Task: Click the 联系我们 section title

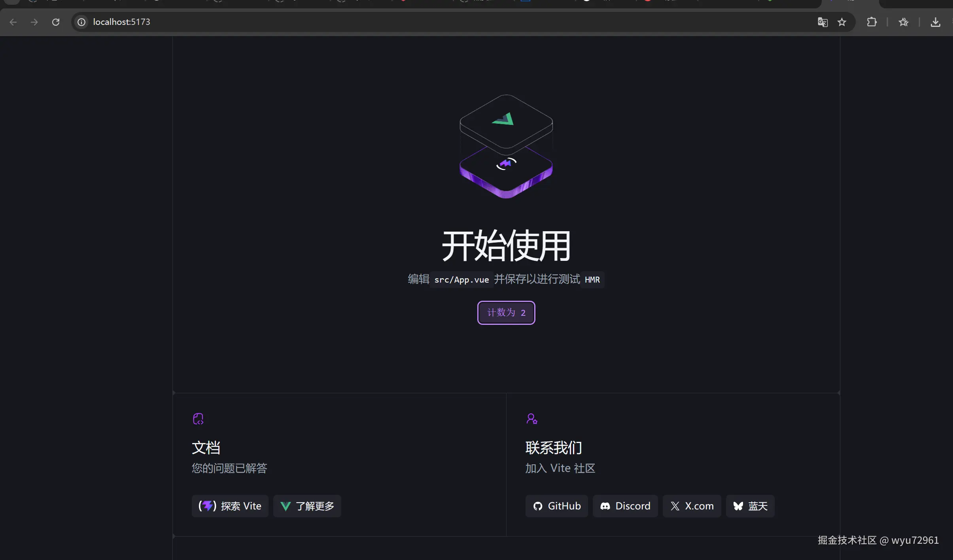Action: pyautogui.click(x=554, y=448)
